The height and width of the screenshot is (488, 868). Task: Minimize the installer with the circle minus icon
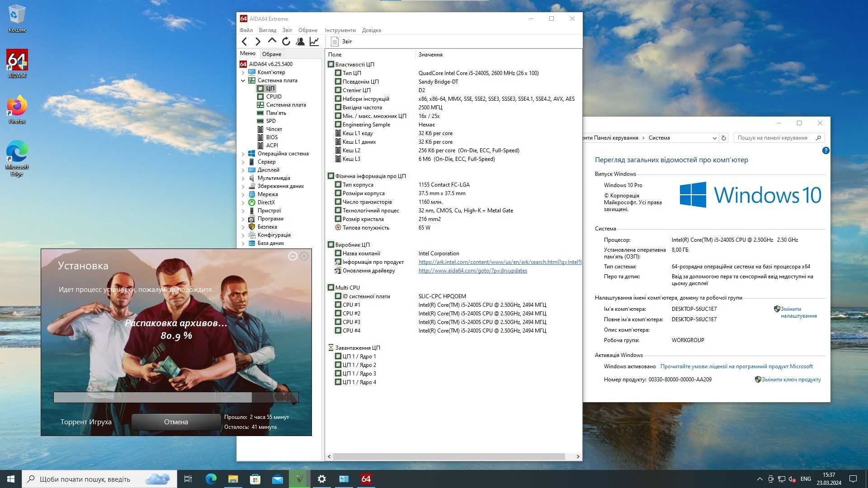[292, 256]
